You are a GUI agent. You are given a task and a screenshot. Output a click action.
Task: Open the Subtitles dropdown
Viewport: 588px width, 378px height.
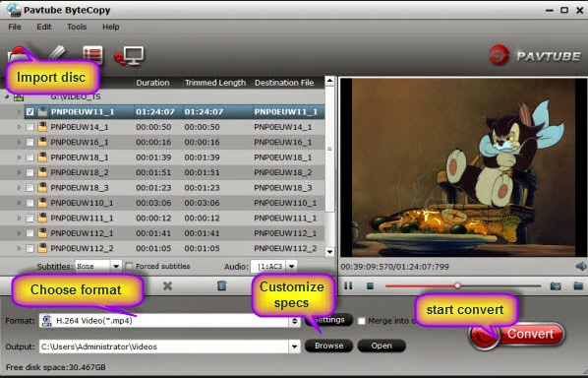pyautogui.click(x=116, y=267)
